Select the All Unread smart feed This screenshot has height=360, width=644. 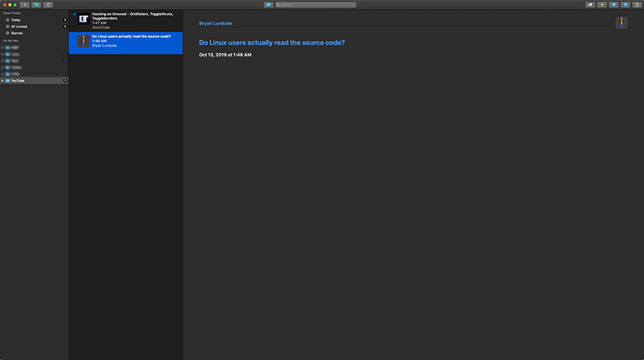(19, 26)
